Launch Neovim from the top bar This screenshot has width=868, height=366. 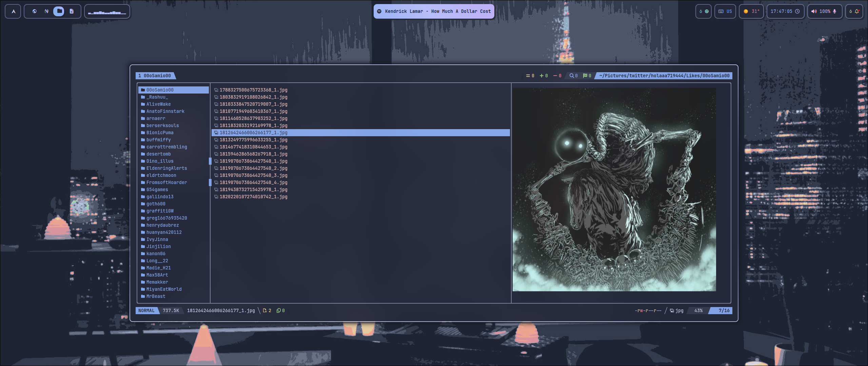click(x=46, y=11)
